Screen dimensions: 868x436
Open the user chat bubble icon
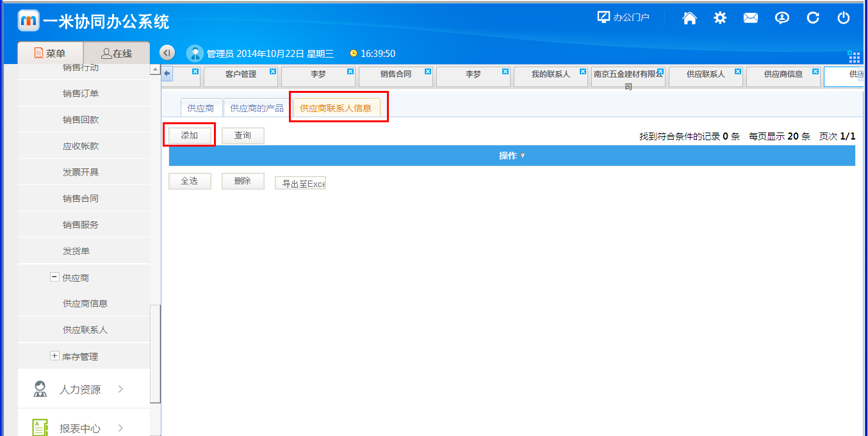(x=782, y=18)
